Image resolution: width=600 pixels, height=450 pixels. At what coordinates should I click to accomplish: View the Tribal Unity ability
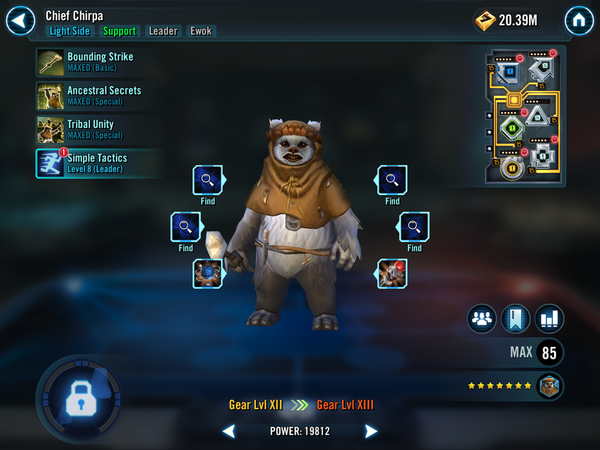point(98,130)
